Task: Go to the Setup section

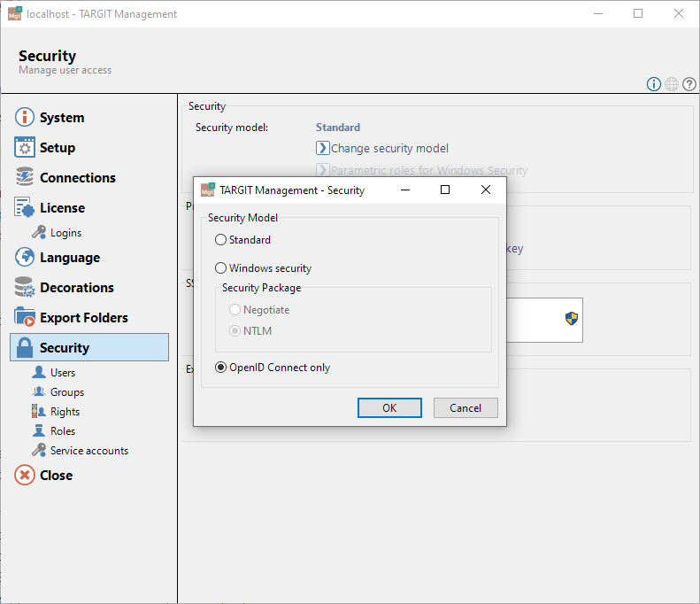Action: click(58, 148)
